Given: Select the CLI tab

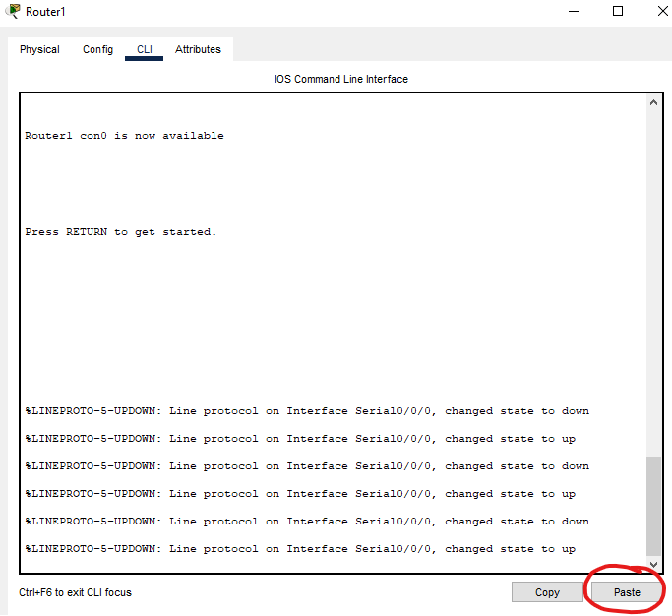Looking at the screenshot, I should coord(144,49).
